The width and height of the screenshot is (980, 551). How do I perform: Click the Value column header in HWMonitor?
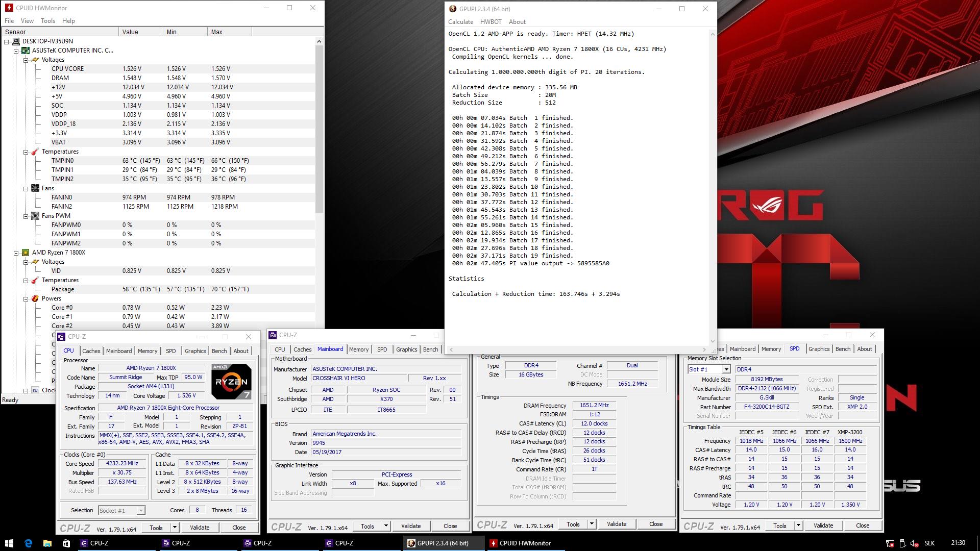tap(141, 32)
